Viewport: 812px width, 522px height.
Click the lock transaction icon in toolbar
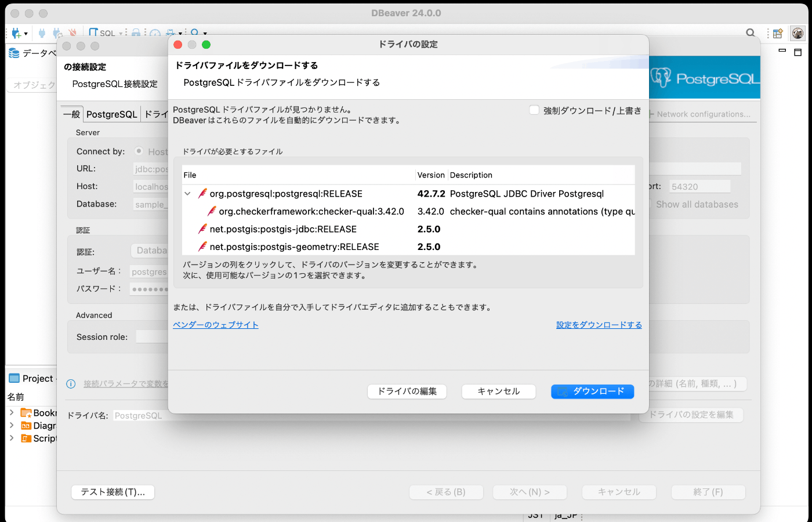point(136,33)
